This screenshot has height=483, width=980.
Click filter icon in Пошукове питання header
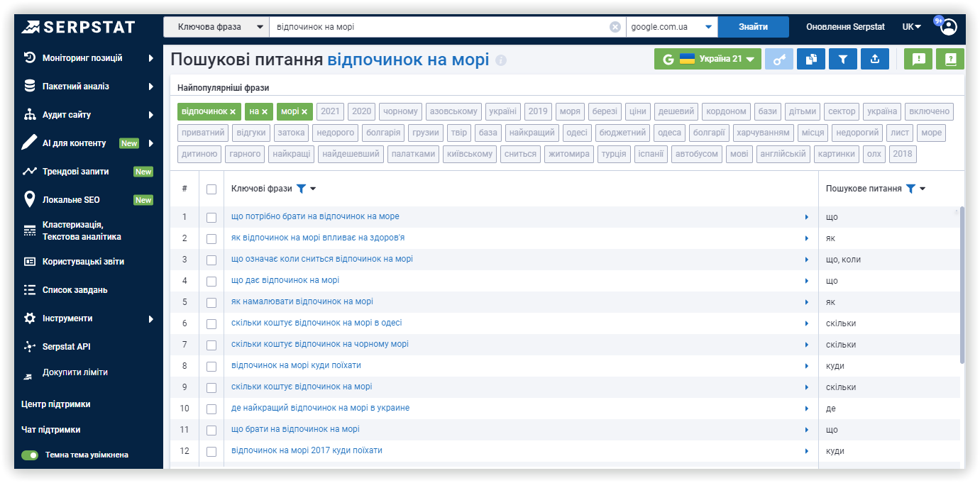pyautogui.click(x=911, y=189)
